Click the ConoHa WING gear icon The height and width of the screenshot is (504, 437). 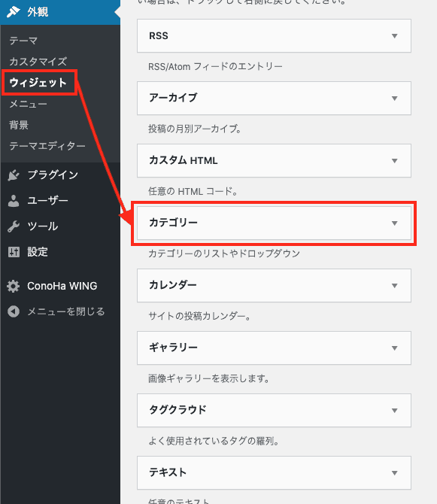(14, 286)
